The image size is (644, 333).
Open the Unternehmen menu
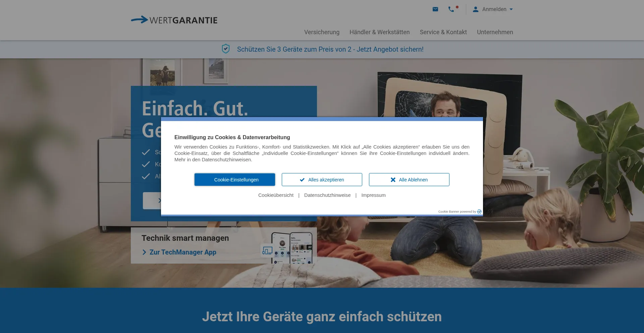pyautogui.click(x=495, y=32)
